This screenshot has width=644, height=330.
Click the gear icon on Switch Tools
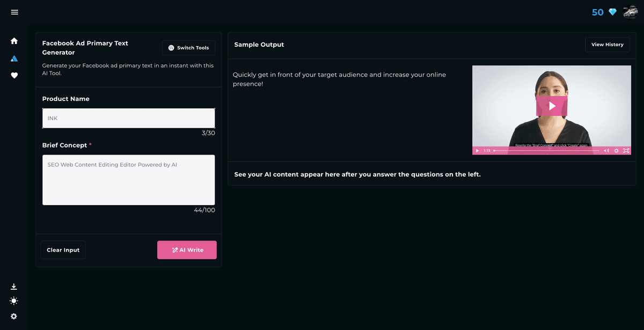170,48
